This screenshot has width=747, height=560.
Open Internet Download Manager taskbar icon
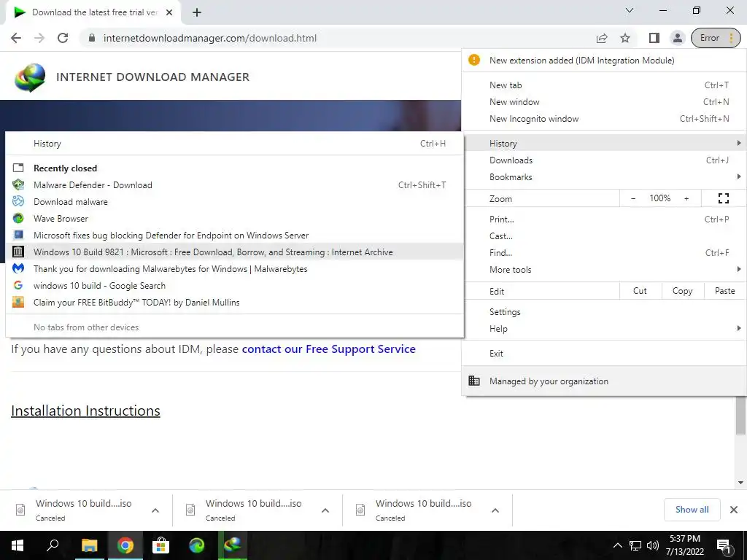click(x=233, y=545)
